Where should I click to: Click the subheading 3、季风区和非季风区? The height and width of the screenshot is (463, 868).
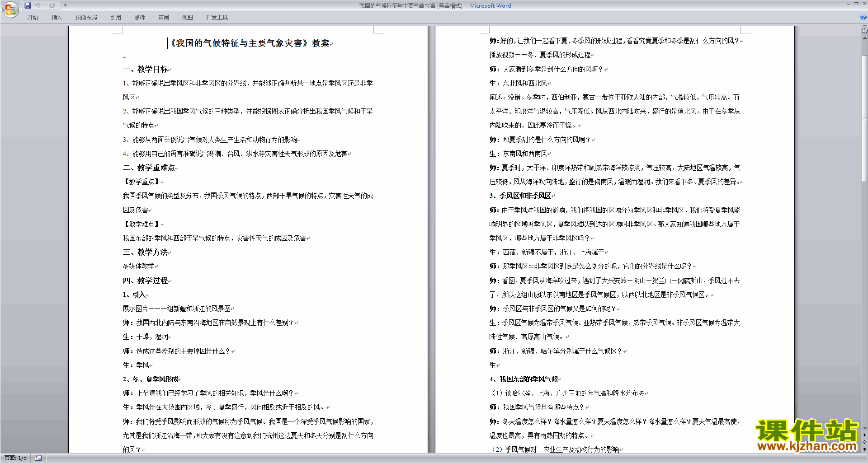click(520, 196)
